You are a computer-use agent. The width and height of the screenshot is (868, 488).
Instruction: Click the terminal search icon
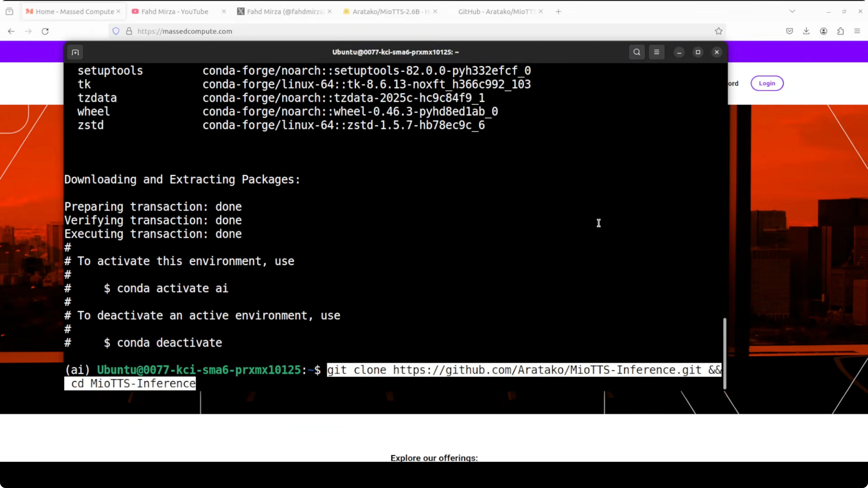(x=637, y=52)
